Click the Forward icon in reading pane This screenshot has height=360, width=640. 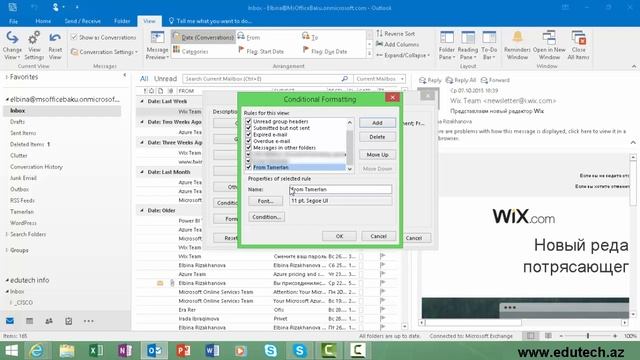pyautogui.click(x=484, y=80)
